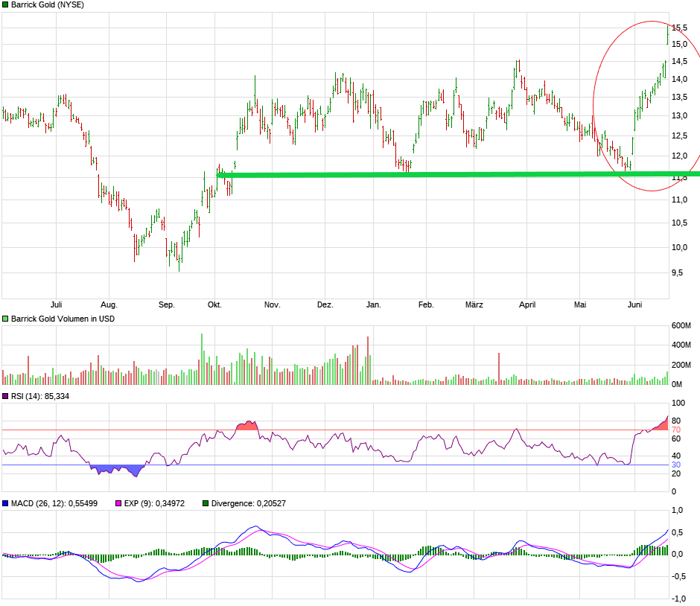
Task: Click the green horizontal support line
Action: [447, 176]
